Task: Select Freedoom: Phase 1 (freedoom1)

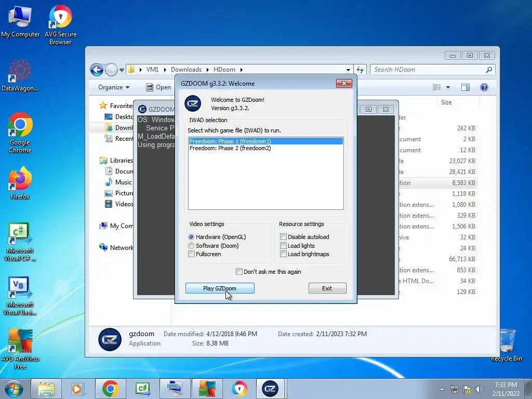Action: pos(265,141)
